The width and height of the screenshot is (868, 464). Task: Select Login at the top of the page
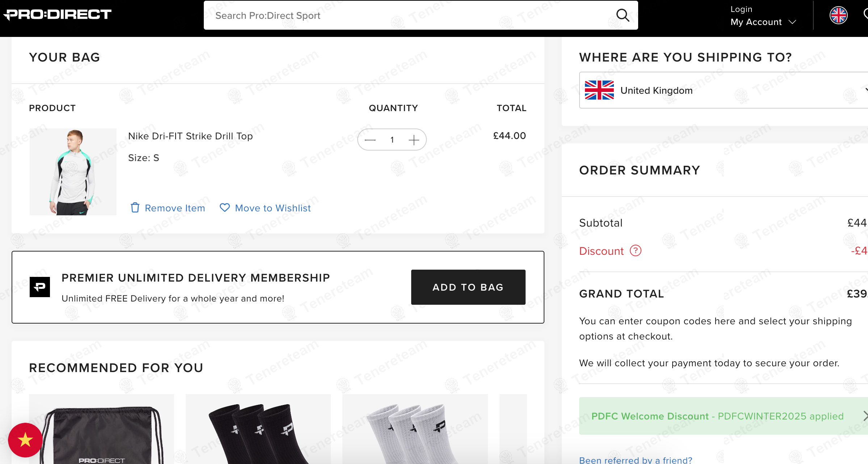tap(741, 9)
